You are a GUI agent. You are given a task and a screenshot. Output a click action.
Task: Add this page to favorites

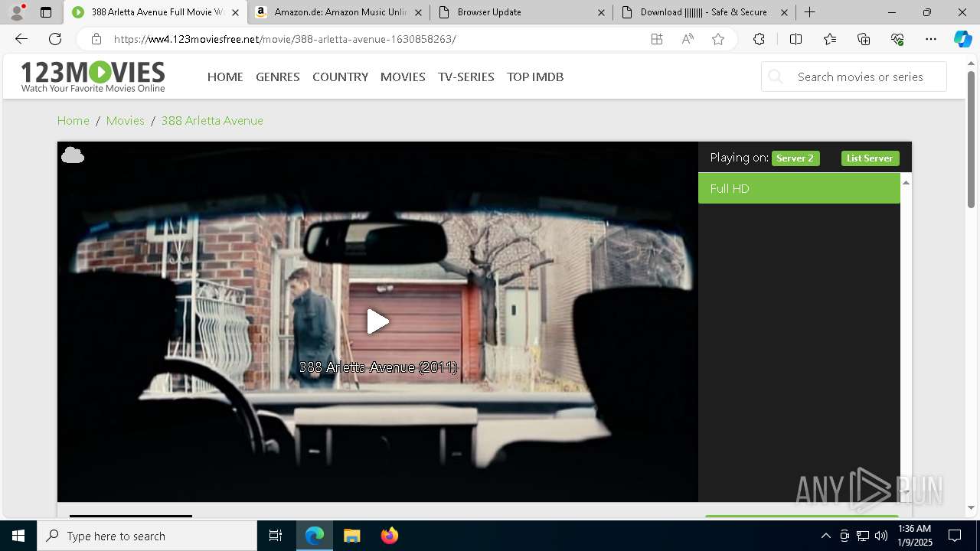(x=718, y=39)
